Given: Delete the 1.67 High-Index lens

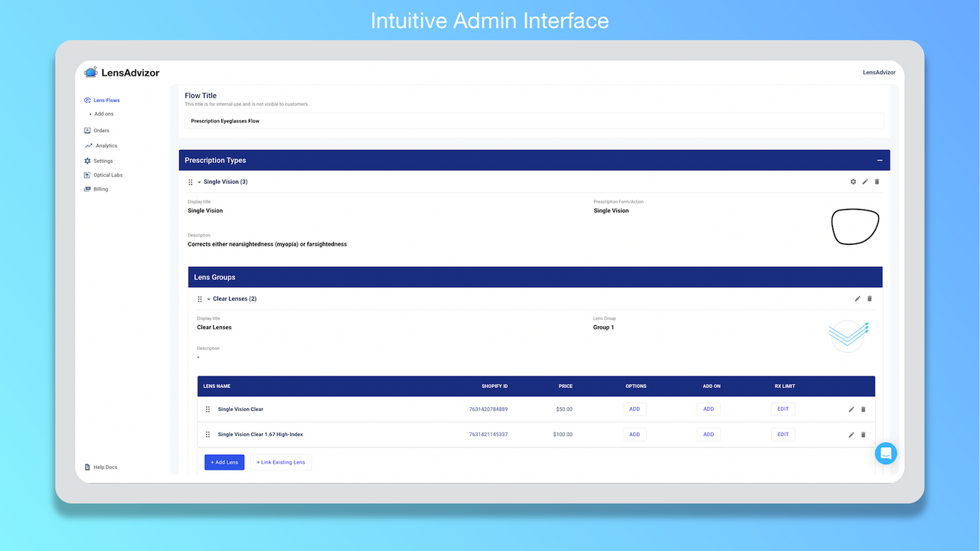Looking at the screenshot, I should click(864, 435).
